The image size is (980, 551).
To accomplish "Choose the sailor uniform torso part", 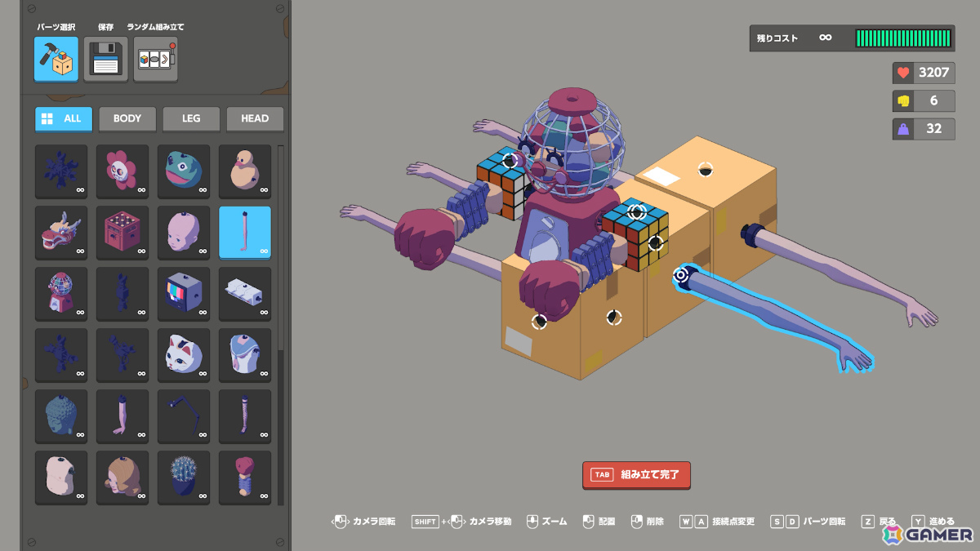I will [x=245, y=355].
